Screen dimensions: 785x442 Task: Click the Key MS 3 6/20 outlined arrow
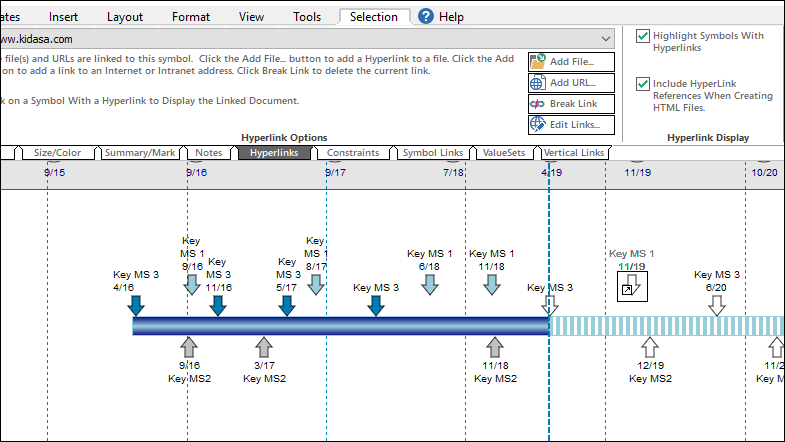pos(716,305)
